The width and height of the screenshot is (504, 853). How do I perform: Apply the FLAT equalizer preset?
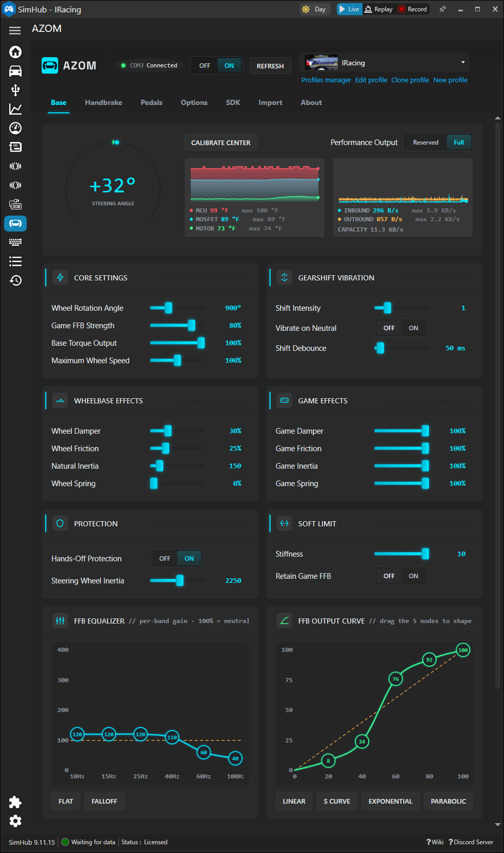tap(66, 801)
